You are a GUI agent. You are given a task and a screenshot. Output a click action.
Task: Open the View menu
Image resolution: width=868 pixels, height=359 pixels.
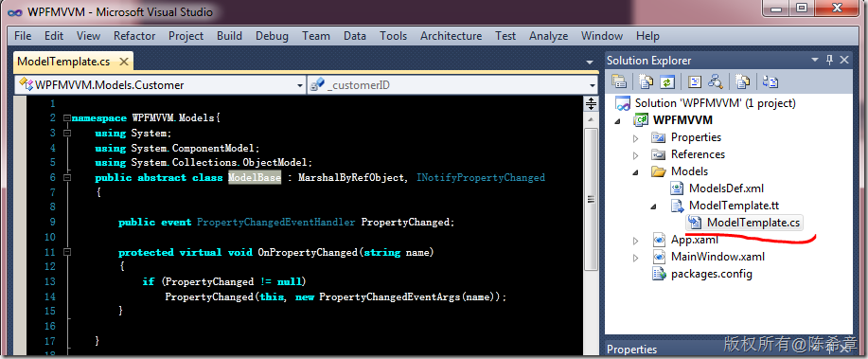[89, 36]
